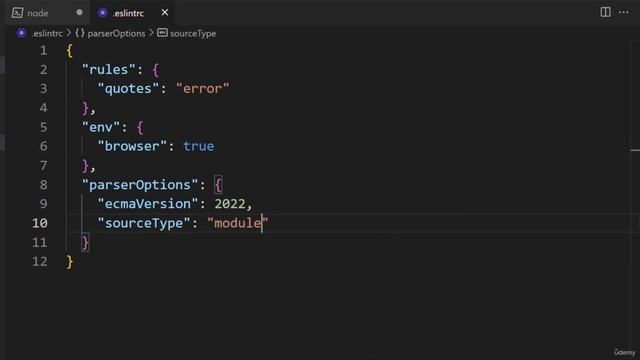The image size is (640, 360).
Task: Click the 2022 value
Action: click(230, 204)
